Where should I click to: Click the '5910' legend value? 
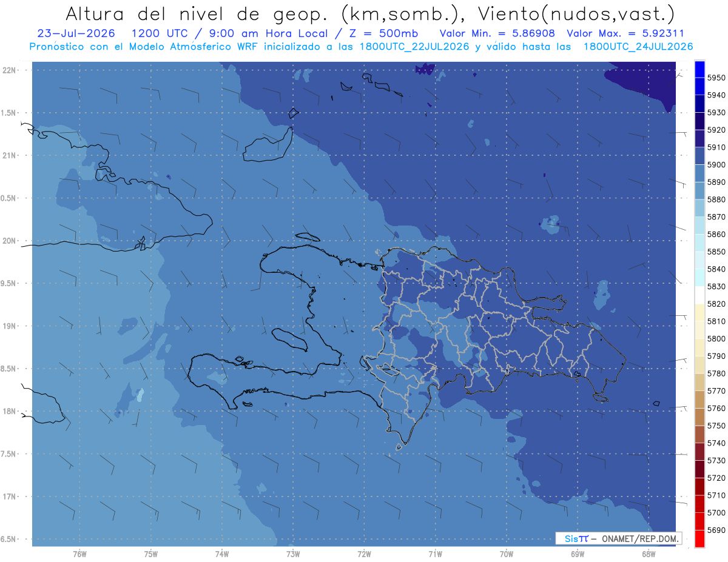click(716, 147)
